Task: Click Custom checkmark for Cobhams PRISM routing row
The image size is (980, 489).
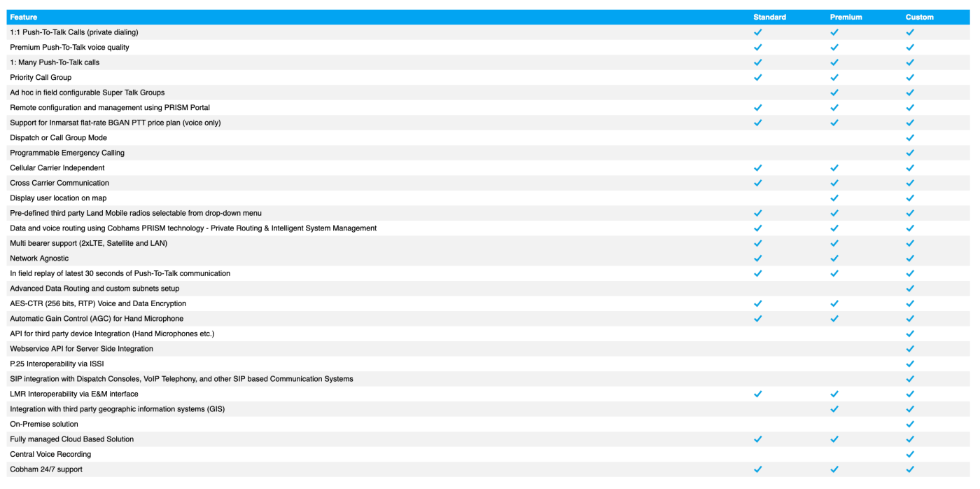Action: 910,228
